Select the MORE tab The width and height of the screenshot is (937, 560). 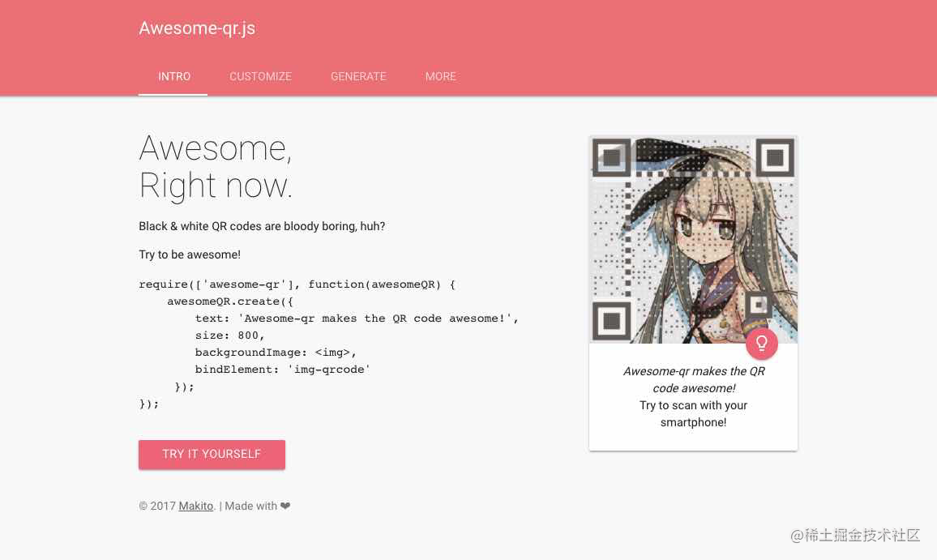tap(440, 76)
